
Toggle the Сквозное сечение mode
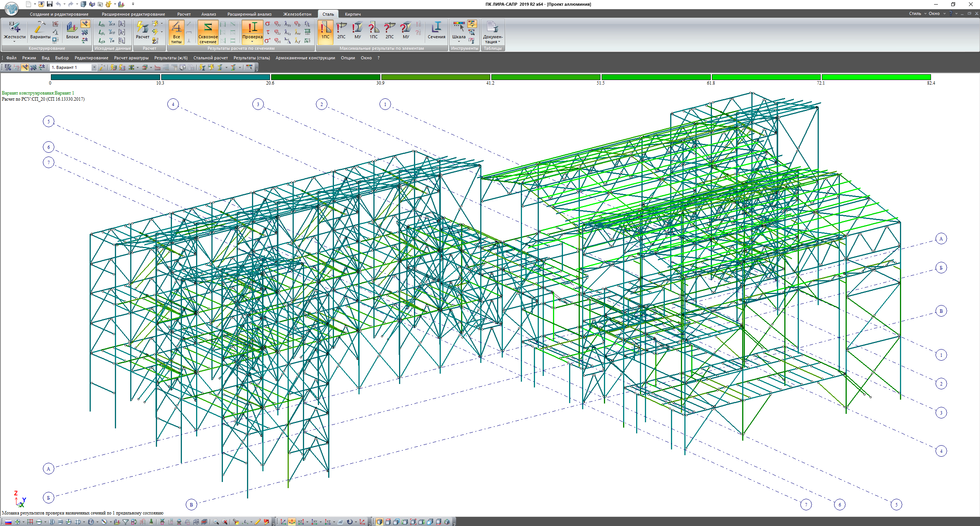pyautogui.click(x=208, y=32)
